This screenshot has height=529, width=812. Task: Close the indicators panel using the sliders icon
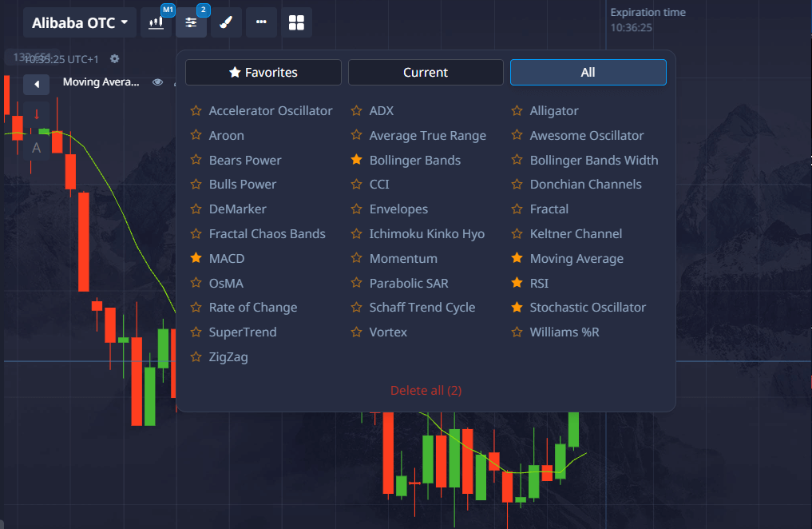[x=191, y=22]
